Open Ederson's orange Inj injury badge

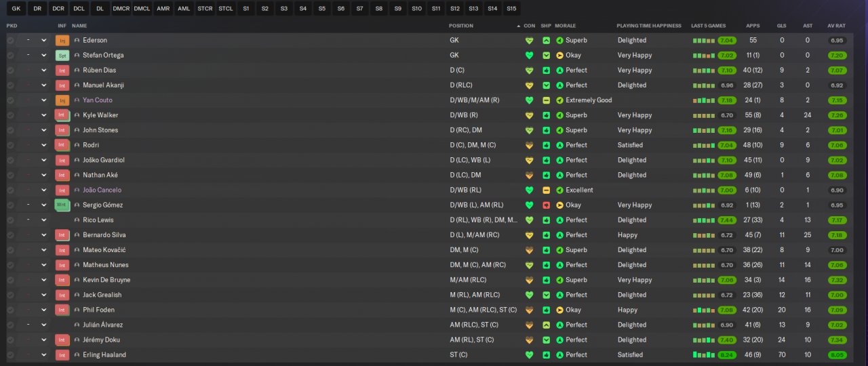coord(62,41)
